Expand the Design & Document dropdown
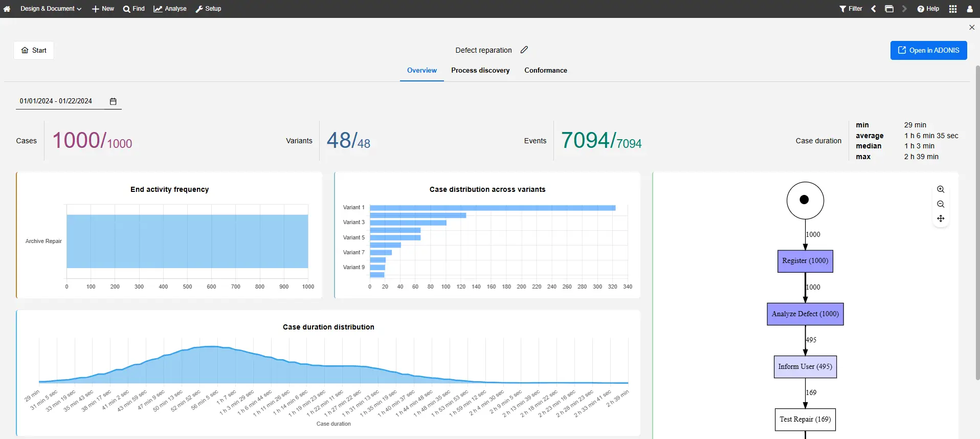The image size is (980, 439). [x=51, y=9]
